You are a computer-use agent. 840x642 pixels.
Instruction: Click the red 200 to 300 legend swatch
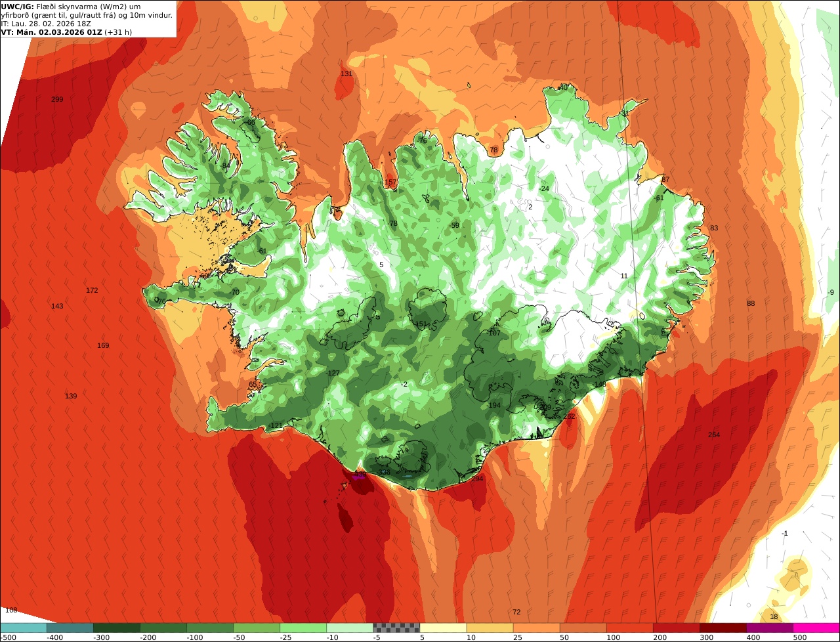[676, 628]
